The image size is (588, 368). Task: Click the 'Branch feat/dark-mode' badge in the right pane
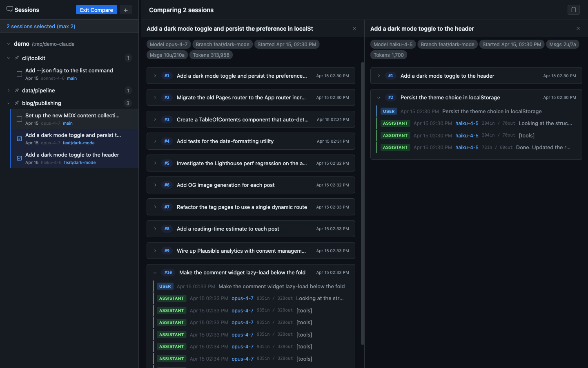tap(448, 44)
